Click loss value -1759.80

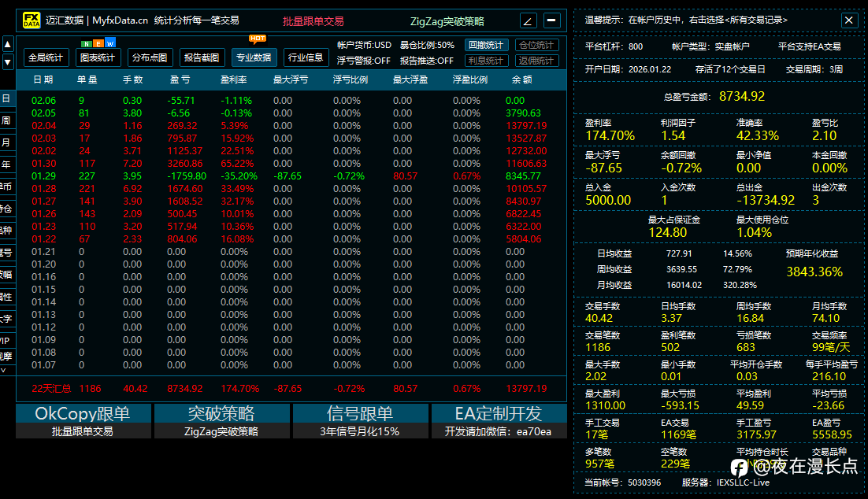point(187,176)
